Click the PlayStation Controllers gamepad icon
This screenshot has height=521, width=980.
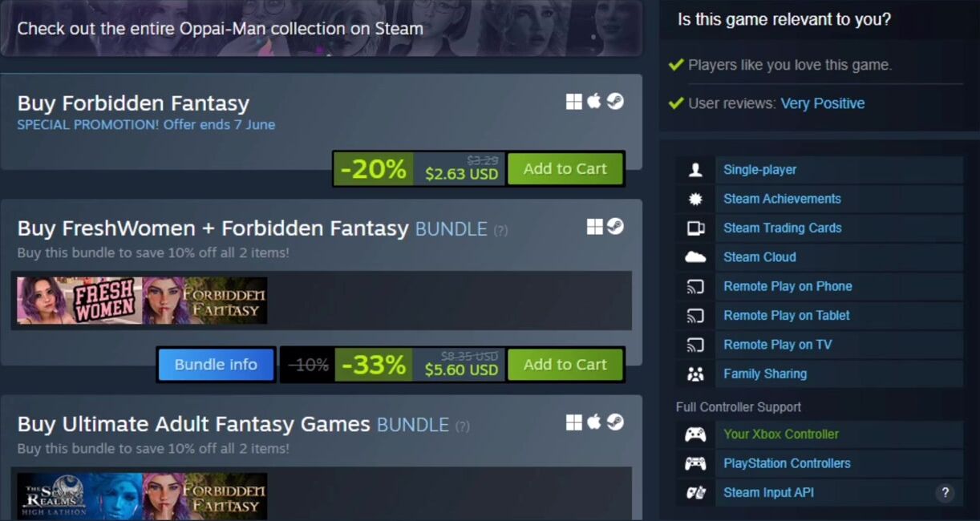coord(695,463)
